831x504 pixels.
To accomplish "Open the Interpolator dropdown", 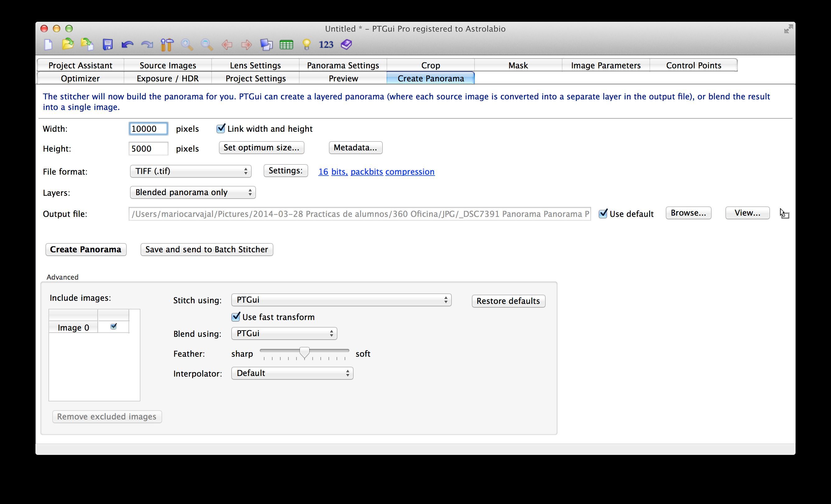I will click(x=292, y=373).
